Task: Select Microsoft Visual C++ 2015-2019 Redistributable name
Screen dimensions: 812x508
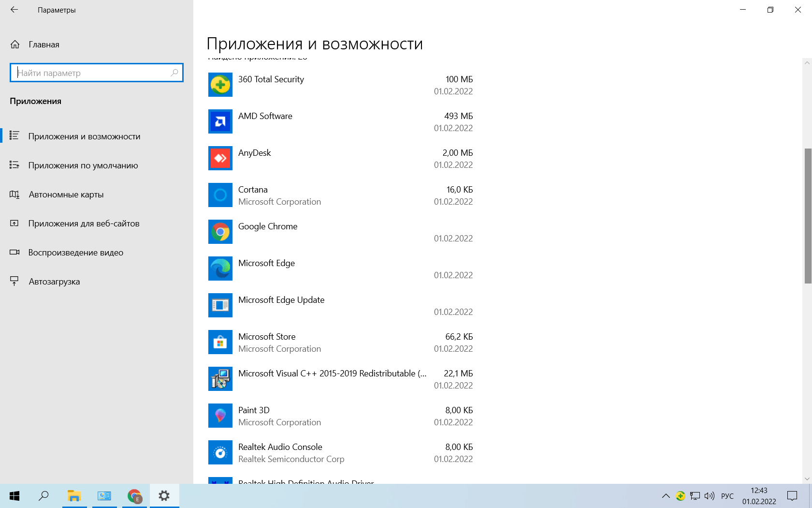Action: tap(333, 374)
